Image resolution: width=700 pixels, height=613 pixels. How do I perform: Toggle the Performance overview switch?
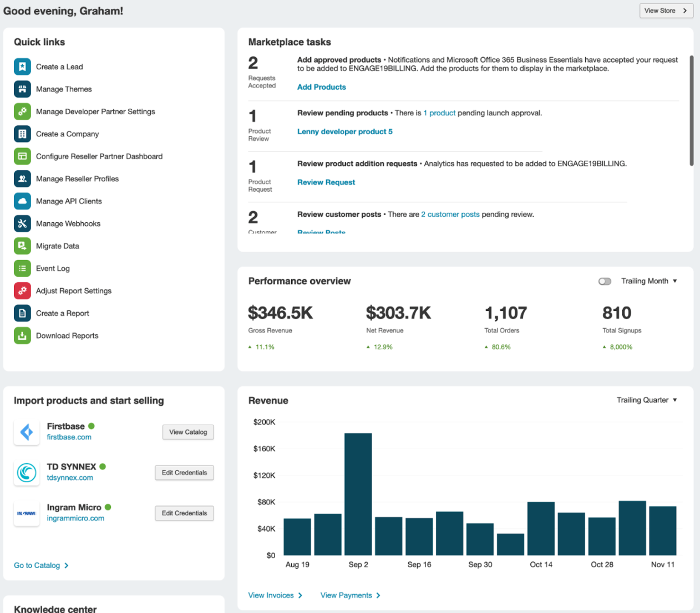pyautogui.click(x=605, y=282)
